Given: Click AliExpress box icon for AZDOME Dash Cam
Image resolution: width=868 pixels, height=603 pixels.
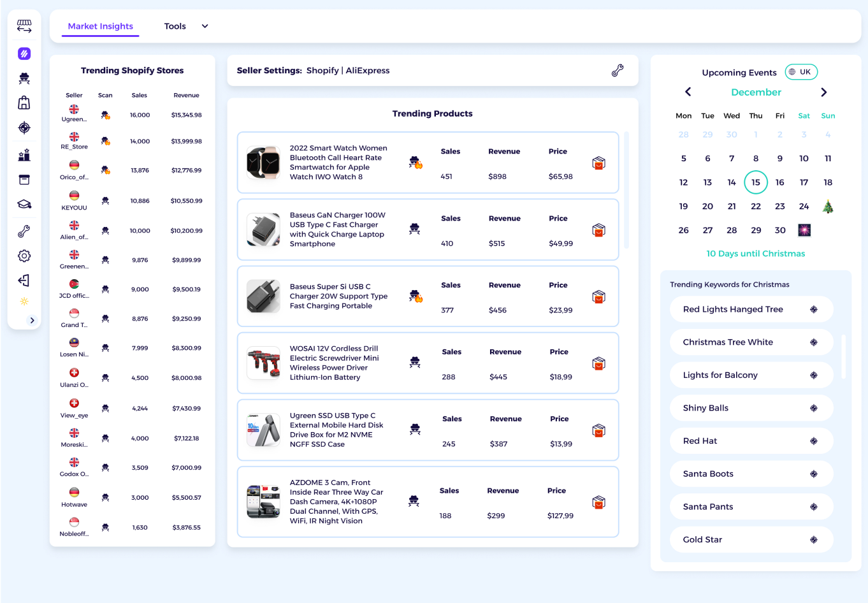Looking at the screenshot, I should [x=598, y=502].
